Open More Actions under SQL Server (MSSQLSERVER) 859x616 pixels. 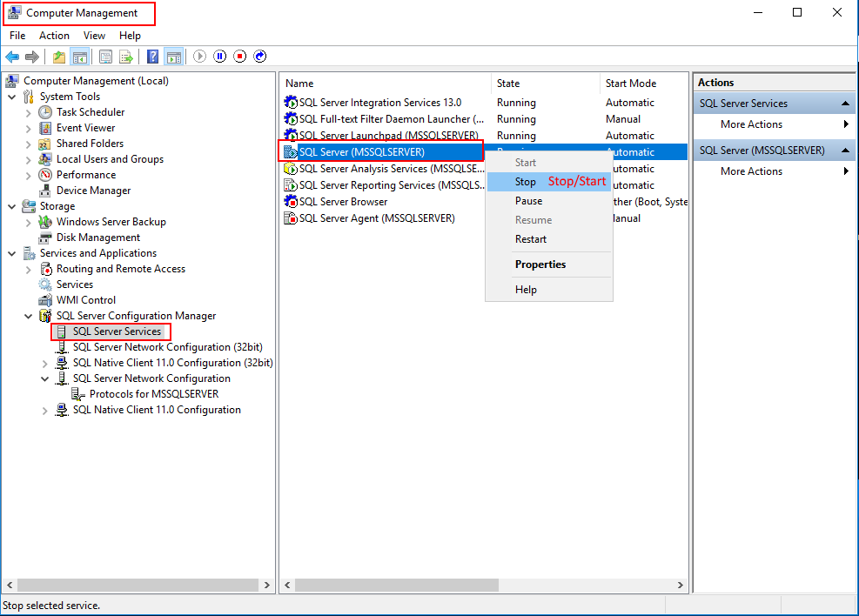point(775,171)
